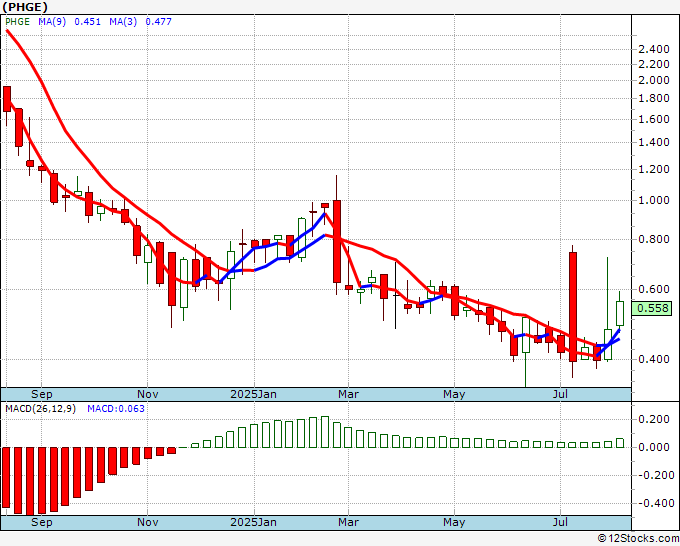Click Mar on the price chart date axis
This screenshot has width=680, height=546.
coord(348,394)
